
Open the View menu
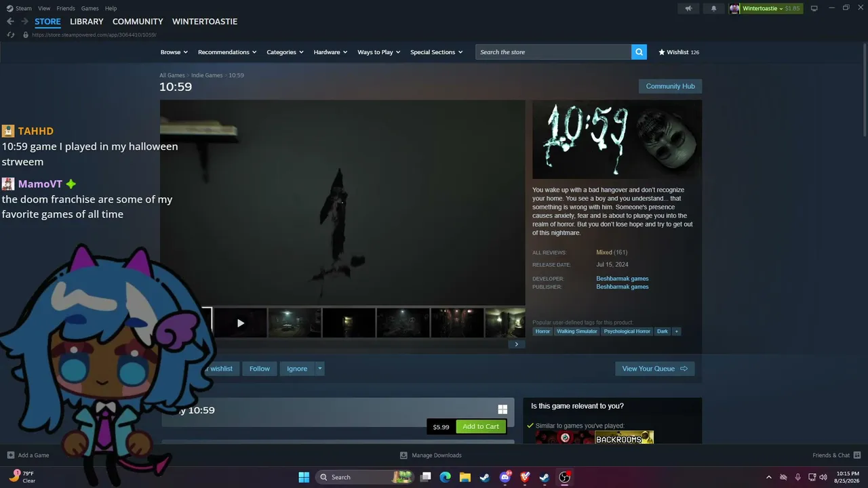click(x=44, y=8)
